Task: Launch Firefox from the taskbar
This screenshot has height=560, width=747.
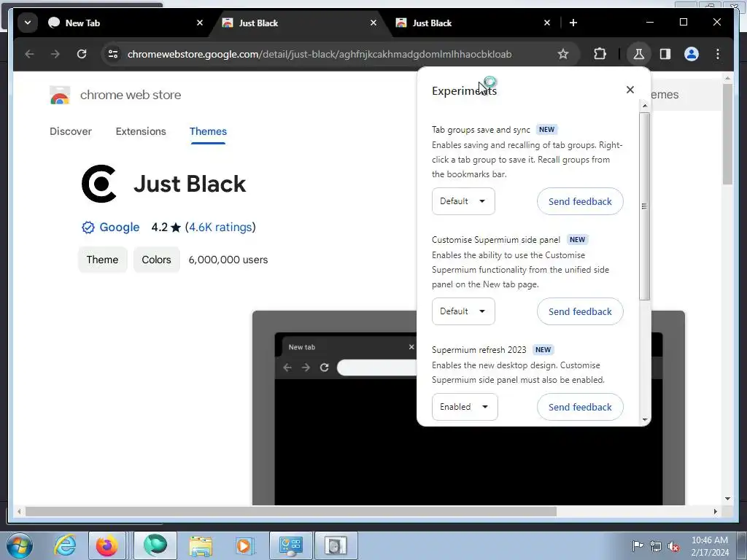Action: point(107,545)
